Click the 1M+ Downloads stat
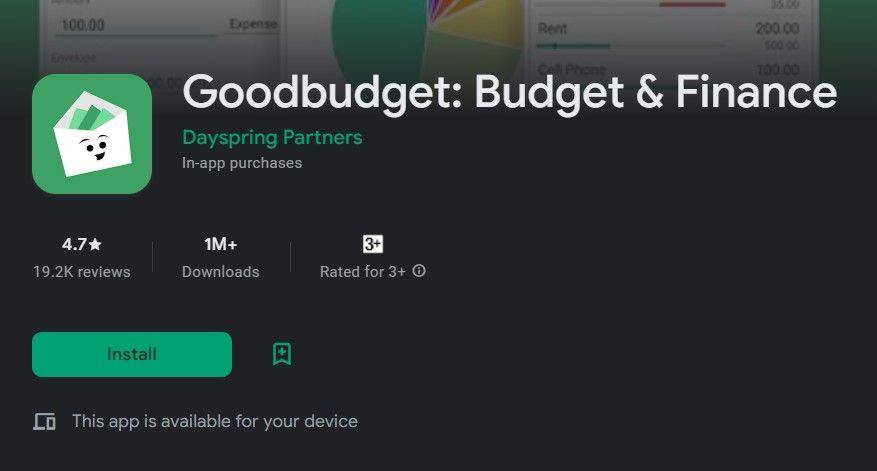This screenshot has width=877, height=471. point(220,258)
